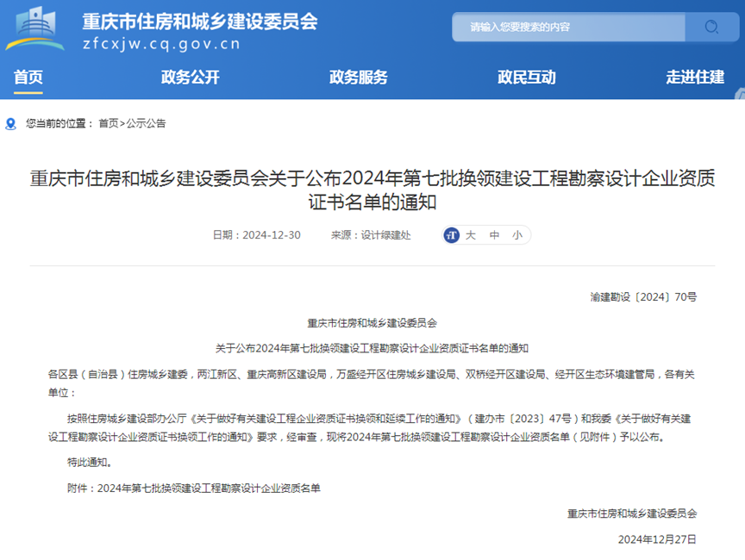745x560 pixels.
Task: Go to 首页 in the breadcrumb
Action: [109, 123]
